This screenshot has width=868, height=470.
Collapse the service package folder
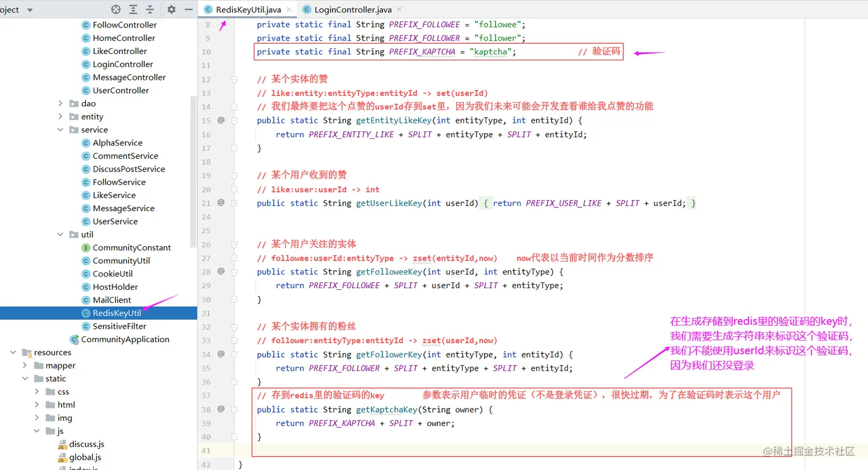(60, 130)
